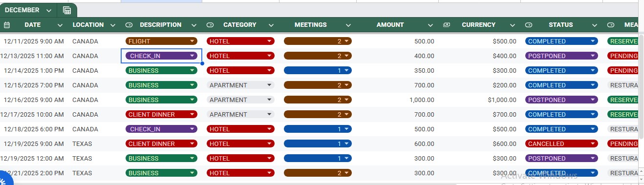Open the DECEMBER table name dropdown
This screenshot has width=644, height=185.
tap(48, 10)
